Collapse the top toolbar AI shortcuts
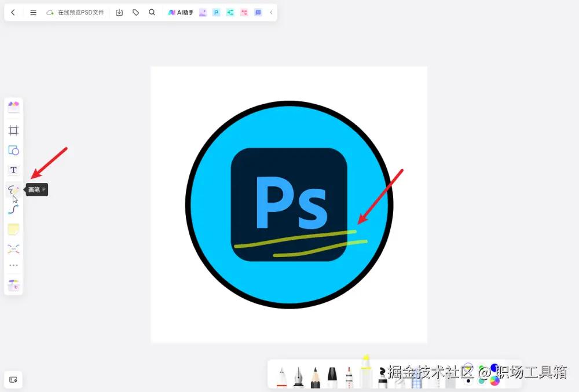The width and height of the screenshot is (579, 392). (271, 13)
